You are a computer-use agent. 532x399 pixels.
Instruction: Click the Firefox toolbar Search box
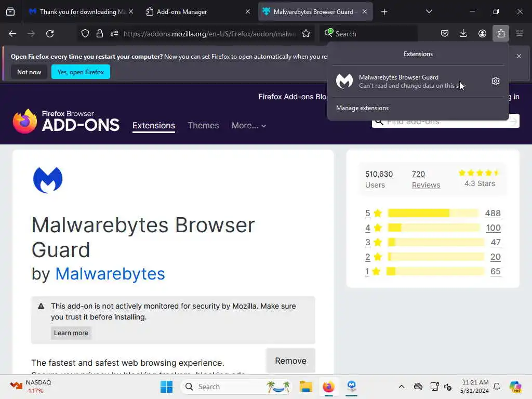(x=370, y=34)
